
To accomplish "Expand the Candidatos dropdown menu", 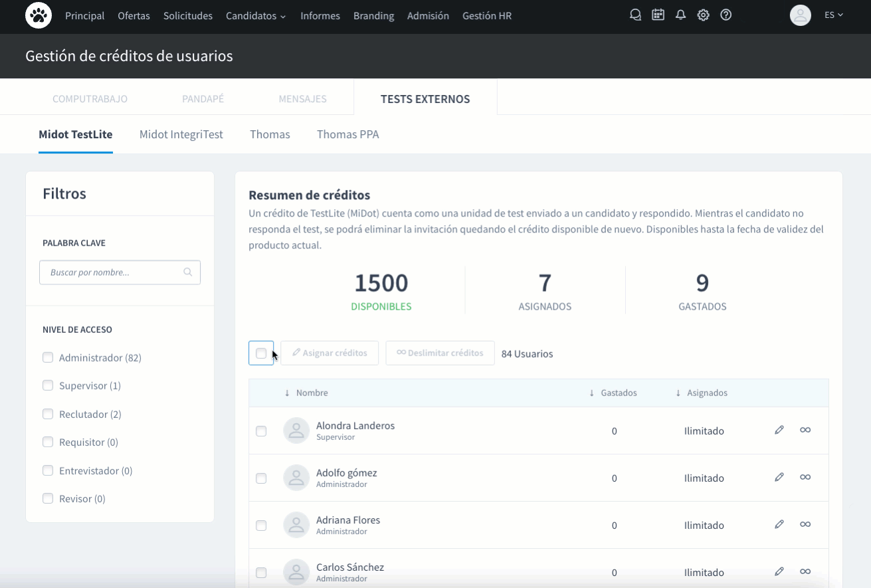I will (256, 16).
